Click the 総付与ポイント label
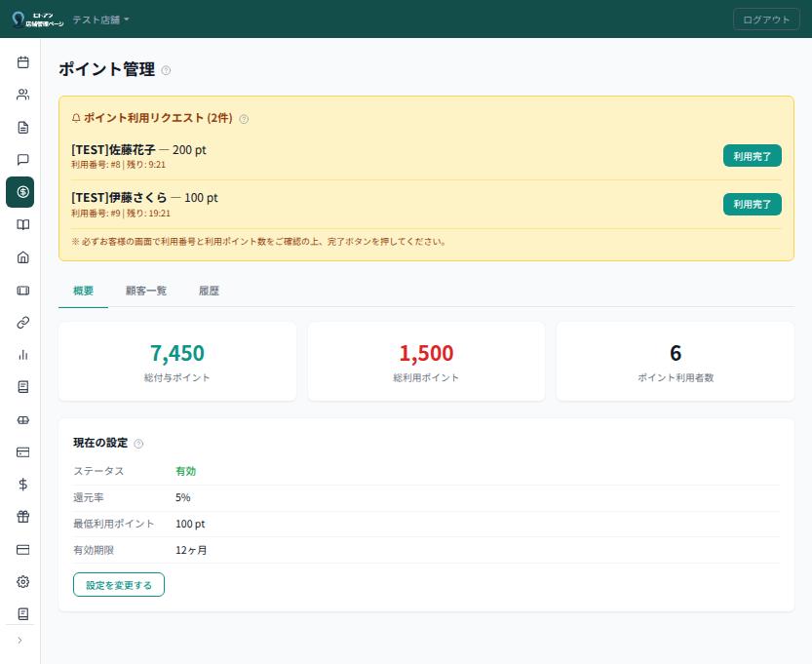Image resolution: width=812 pixels, height=664 pixels. [x=177, y=378]
